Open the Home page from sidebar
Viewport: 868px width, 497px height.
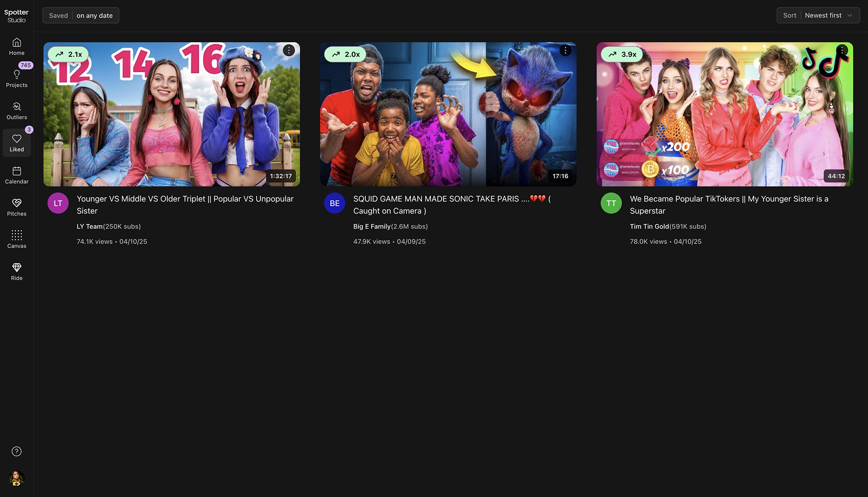[x=17, y=47]
